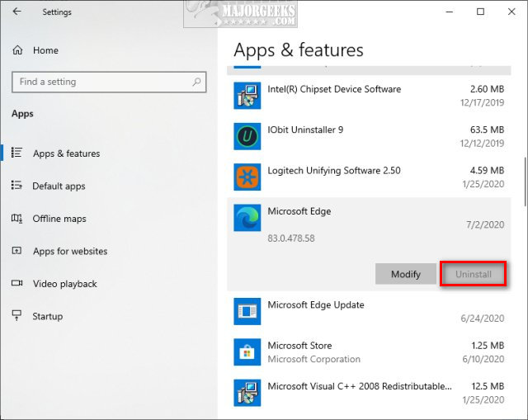The image size is (528, 420).
Task: Click the back arrow in Settings
Action: point(17,12)
